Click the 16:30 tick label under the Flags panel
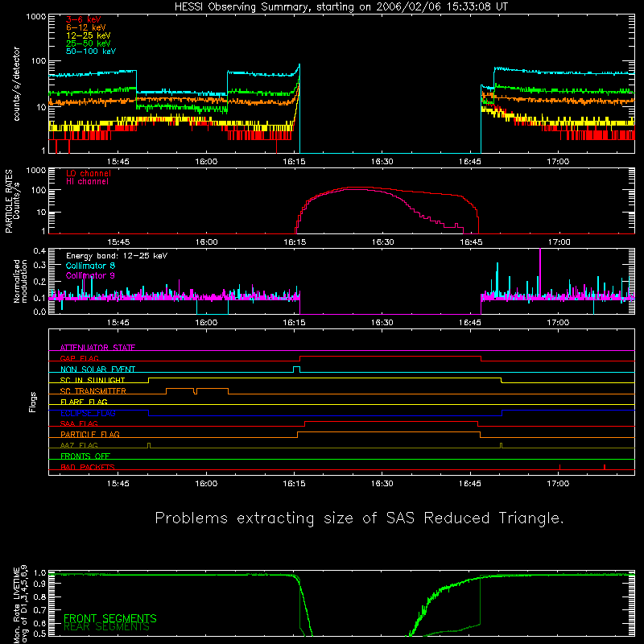This screenshot has height=644, width=644. (x=382, y=484)
